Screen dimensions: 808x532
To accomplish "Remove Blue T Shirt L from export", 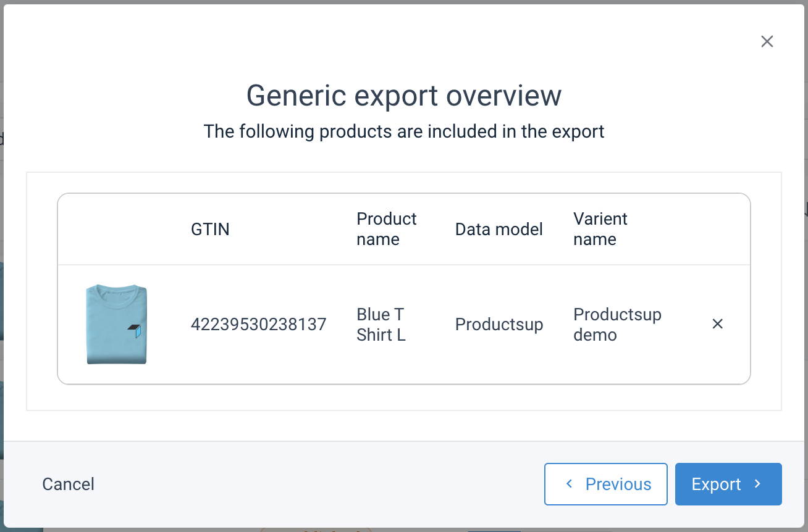I will click(x=717, y=324).
